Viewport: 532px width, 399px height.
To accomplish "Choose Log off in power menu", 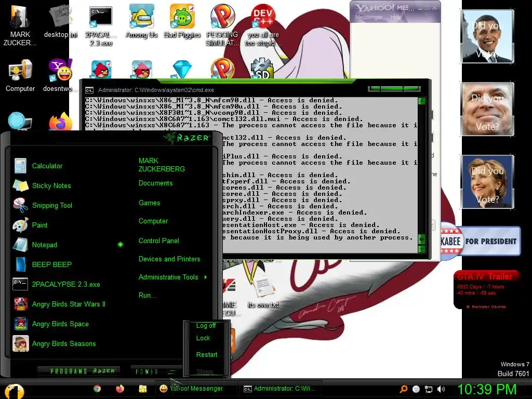I will coord(206,326).
